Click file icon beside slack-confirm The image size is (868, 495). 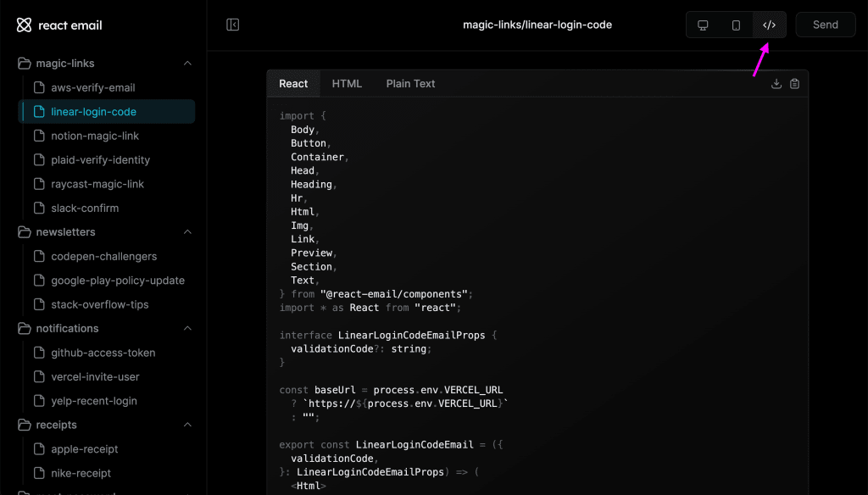click(39, 208)
